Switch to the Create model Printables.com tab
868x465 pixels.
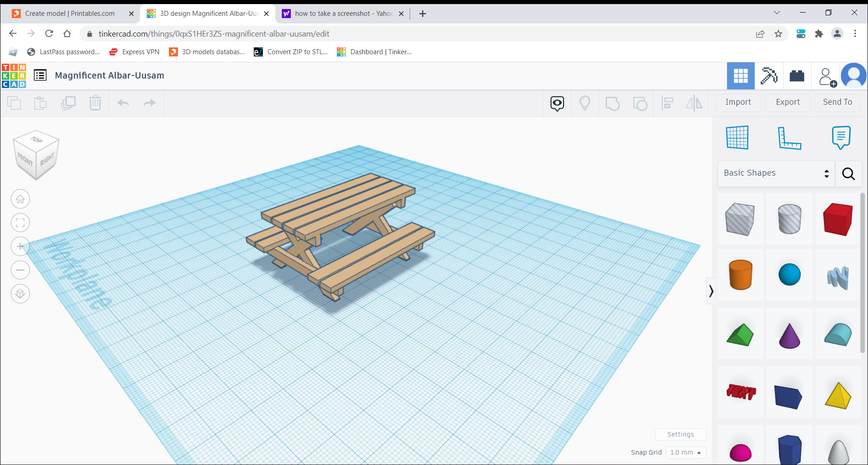(70, 13)
